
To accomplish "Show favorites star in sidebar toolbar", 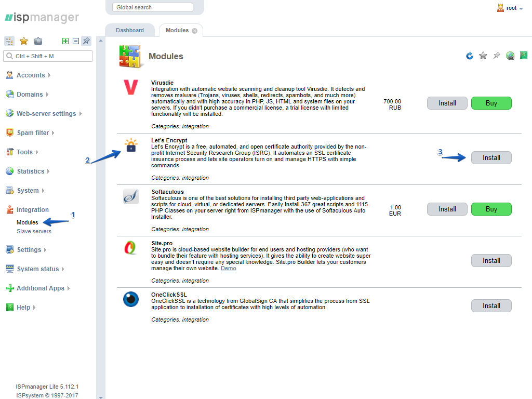I will [24, 41].
